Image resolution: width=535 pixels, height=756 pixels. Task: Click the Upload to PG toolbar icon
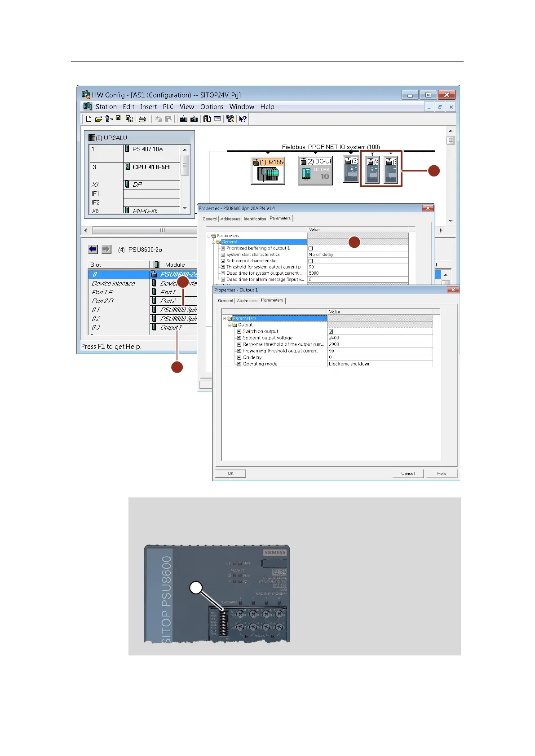[x=194, y=119]
